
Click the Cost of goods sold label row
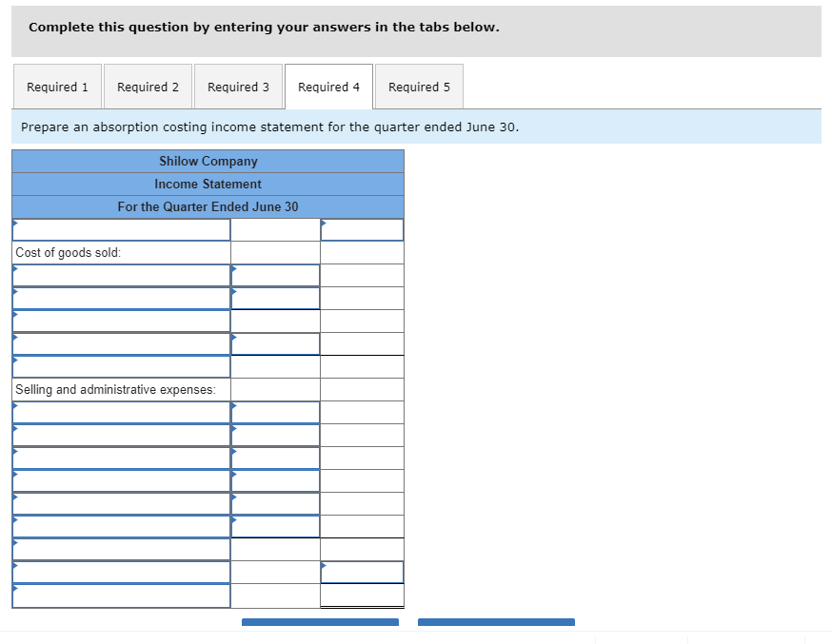[x=121, y=252]
